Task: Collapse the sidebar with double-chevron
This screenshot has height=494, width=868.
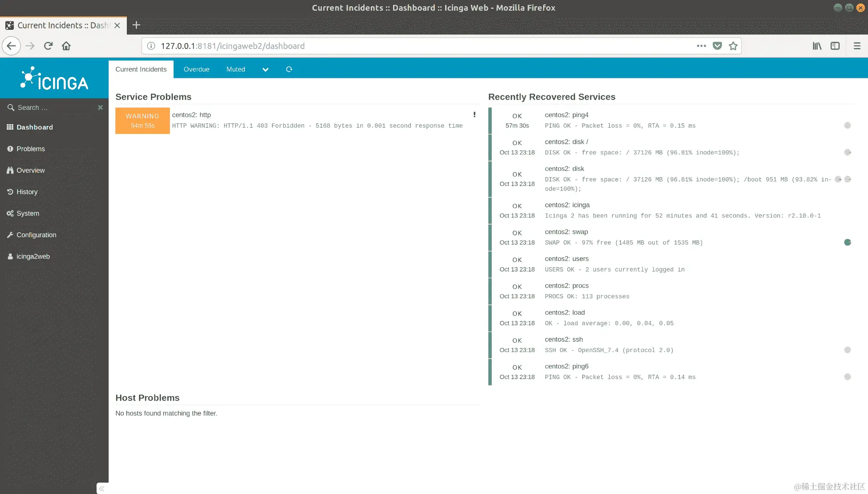Action: tap(102, 489)
